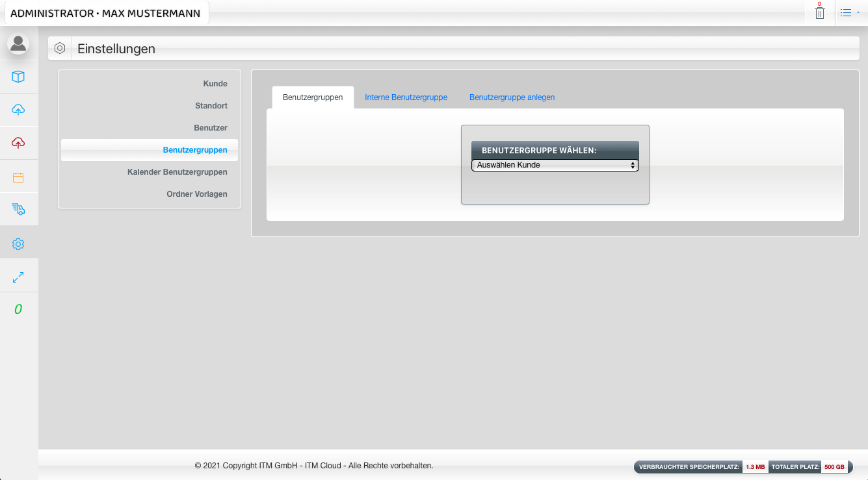Open Ordner Vorlagen settings
Viewport: 868px width, 480px height.
click(x=196, y=194)
